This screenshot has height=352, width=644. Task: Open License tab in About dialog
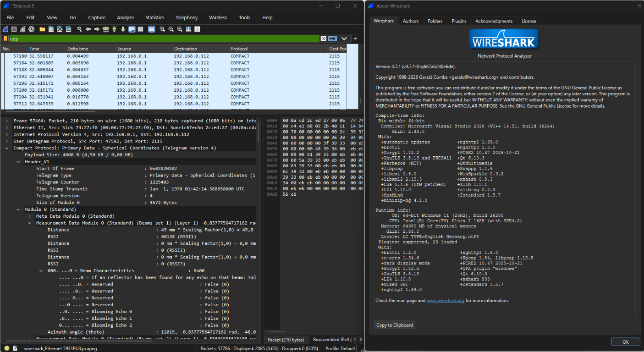[529, 21]
